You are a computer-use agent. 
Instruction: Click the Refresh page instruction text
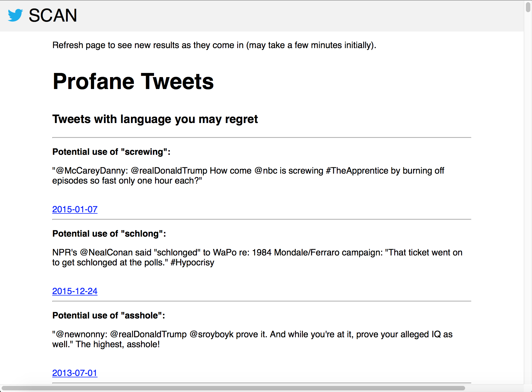214,45
